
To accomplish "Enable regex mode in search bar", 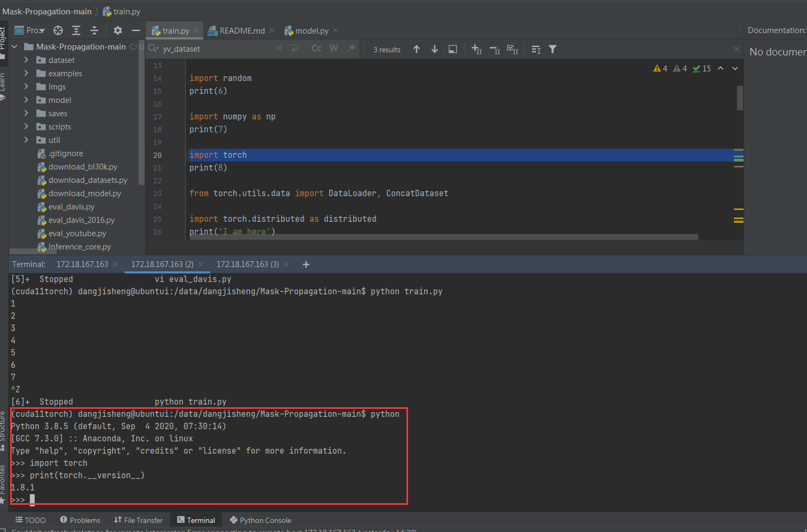I will tap(350, 48).
